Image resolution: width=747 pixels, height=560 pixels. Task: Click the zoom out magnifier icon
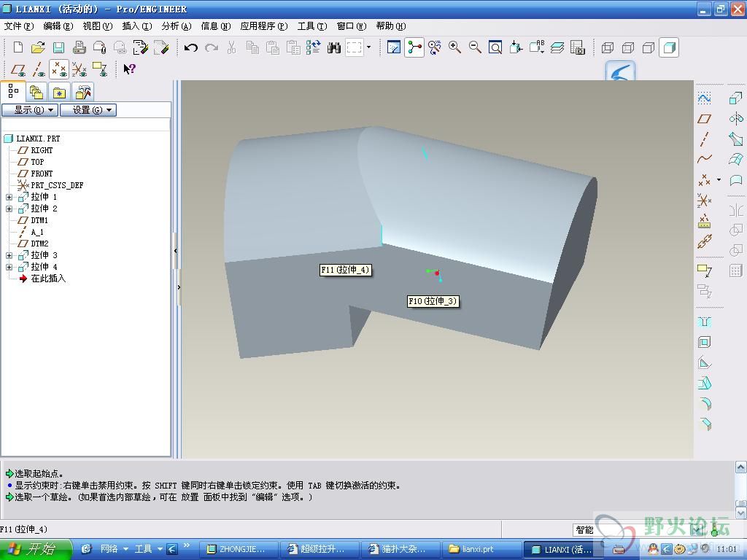[475, 47]
